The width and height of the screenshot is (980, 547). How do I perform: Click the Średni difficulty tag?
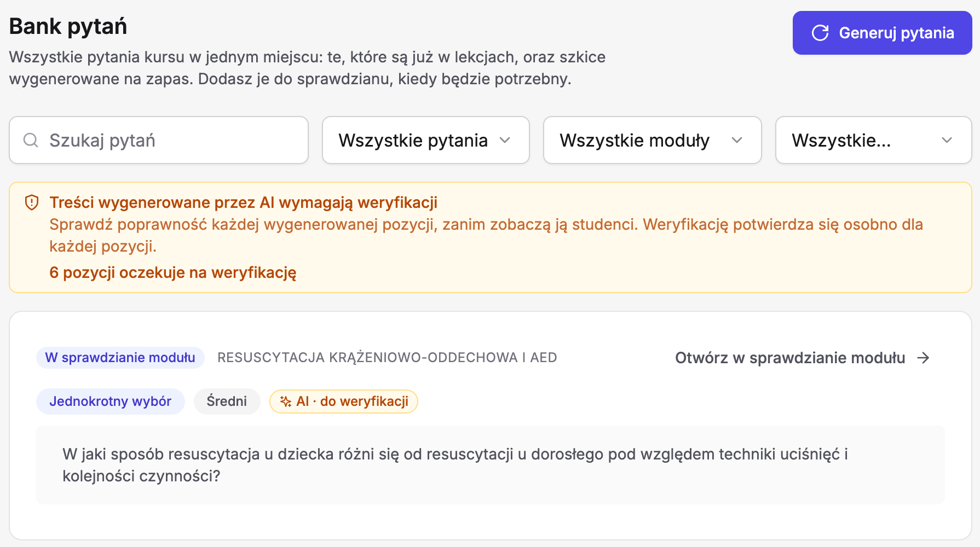[227, 401]
